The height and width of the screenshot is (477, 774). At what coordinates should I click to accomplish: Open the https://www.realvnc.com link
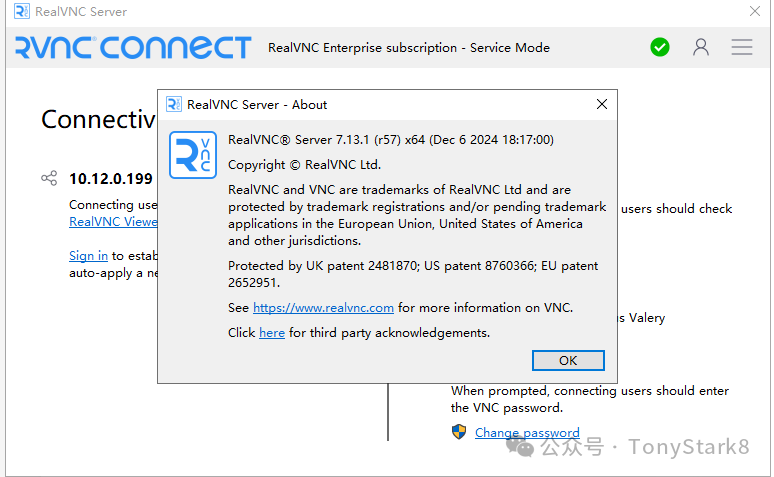pos(323,308)
